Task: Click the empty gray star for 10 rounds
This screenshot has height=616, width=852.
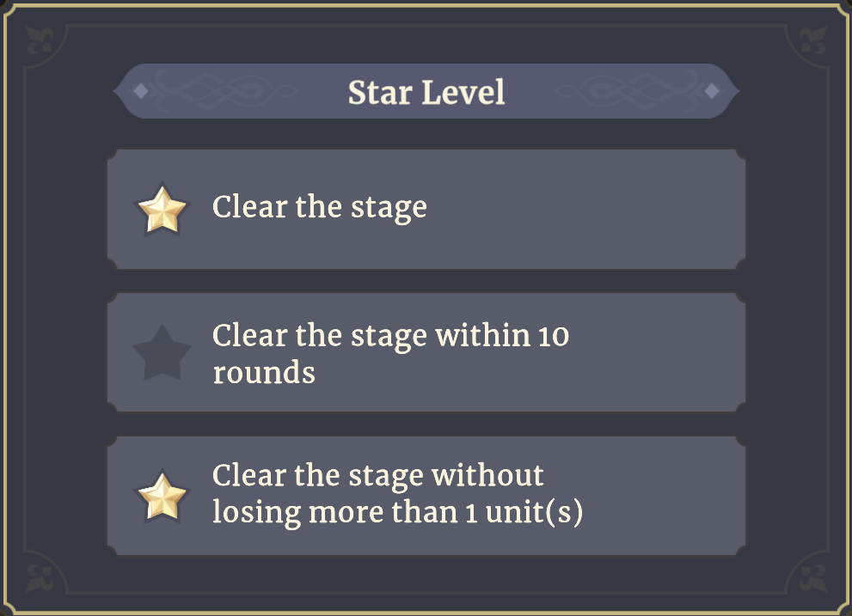Action: tap(162, 352)
